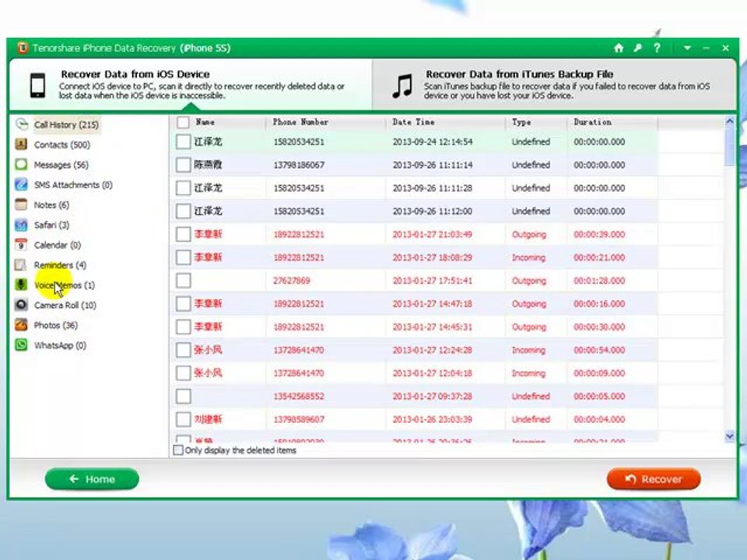Image resolution: width=747 pixels, height=560 pixels.
Task: Click the vertical scrollbar thumb
Action: [x=729, y=146]
